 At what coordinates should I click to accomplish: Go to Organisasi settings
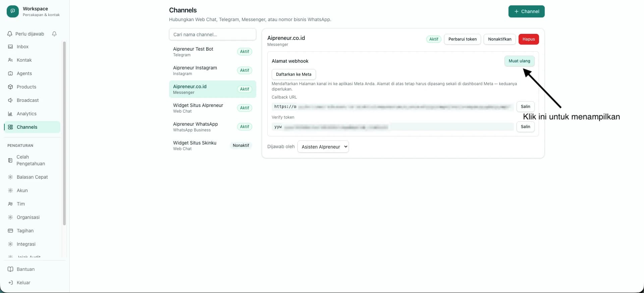[32, 217]
